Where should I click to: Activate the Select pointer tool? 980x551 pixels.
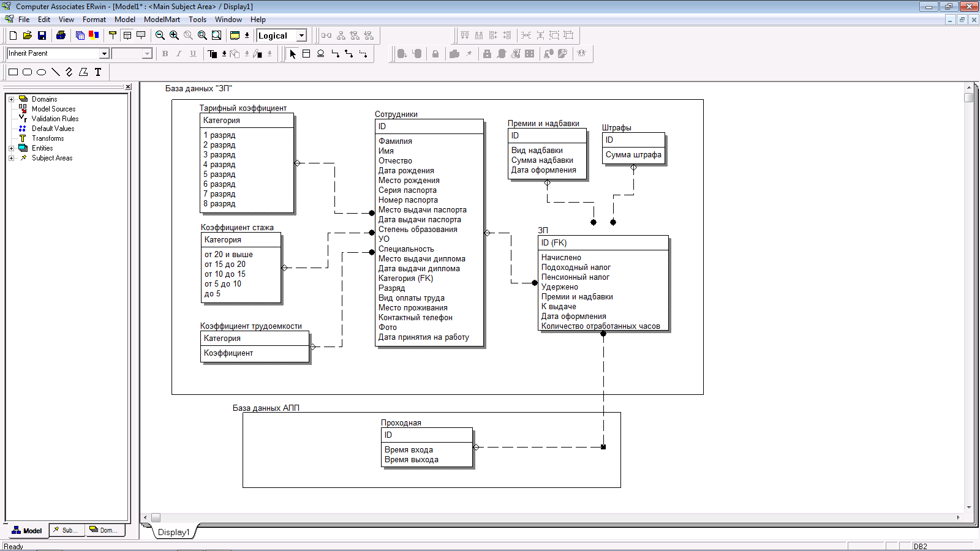click(x=292, y=54)
